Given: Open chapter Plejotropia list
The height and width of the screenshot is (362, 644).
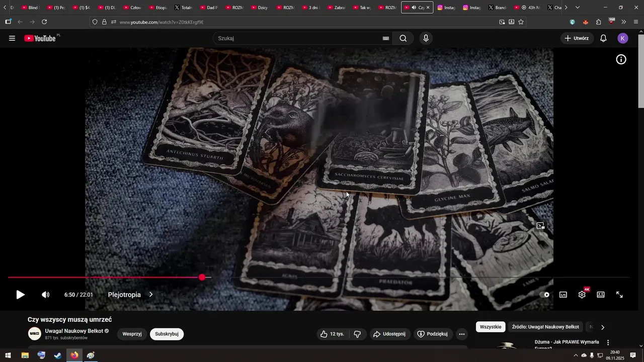Looking at the screenshot, I should coord(130,295).
